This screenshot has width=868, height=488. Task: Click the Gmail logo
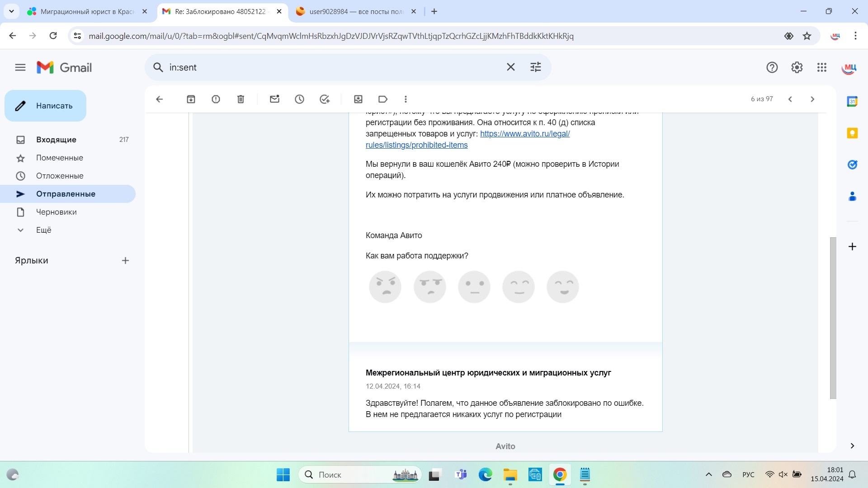coord(64,68)
